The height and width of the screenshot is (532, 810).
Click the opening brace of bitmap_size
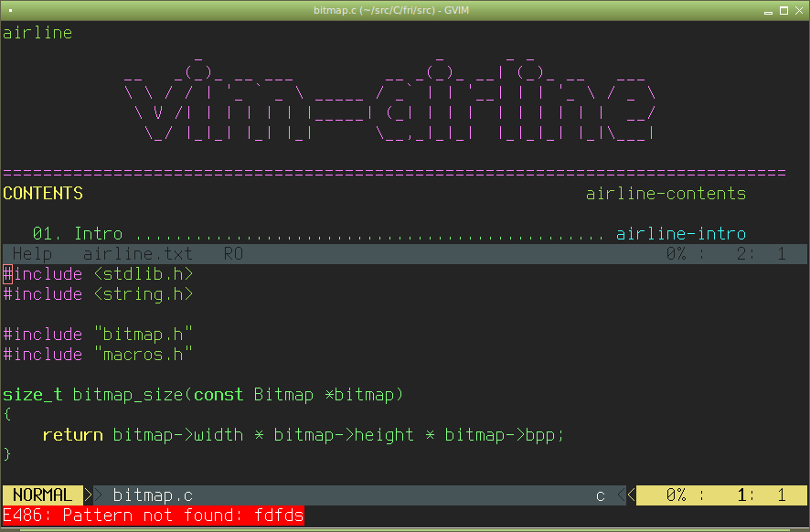click(7, 415)
